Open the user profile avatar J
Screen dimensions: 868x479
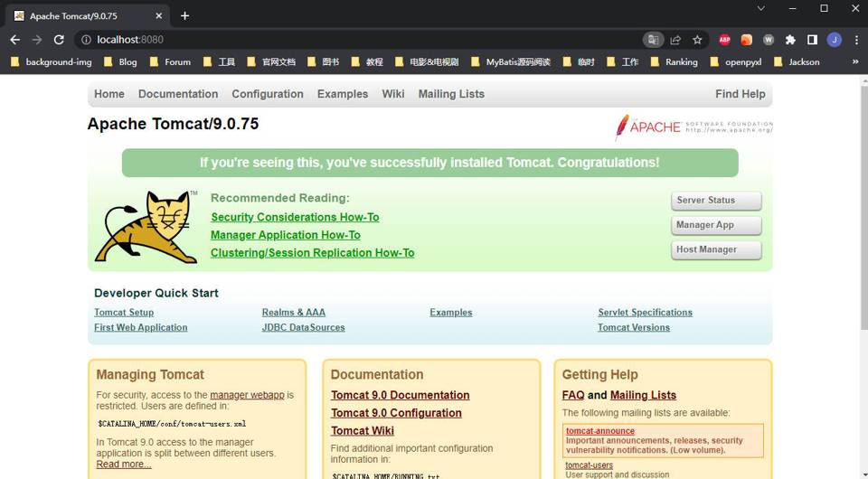click(x=834, y=40)
